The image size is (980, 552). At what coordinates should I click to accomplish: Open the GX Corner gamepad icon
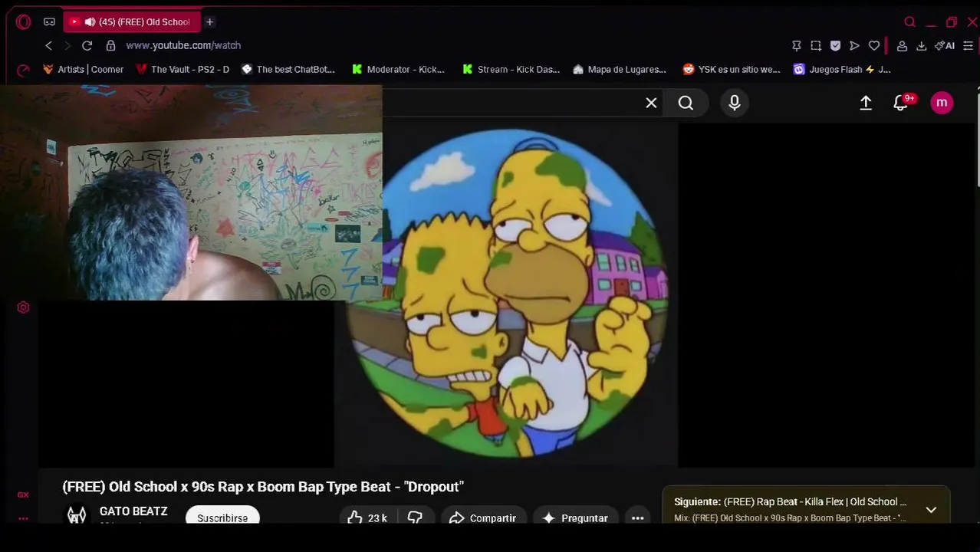pyautogui.click(x=49, y=22)
